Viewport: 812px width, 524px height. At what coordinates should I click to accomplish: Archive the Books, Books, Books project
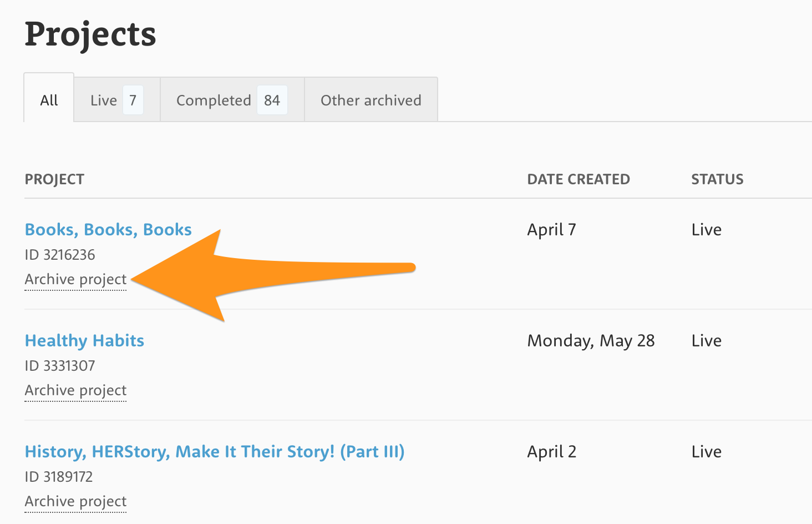(76, 279)
